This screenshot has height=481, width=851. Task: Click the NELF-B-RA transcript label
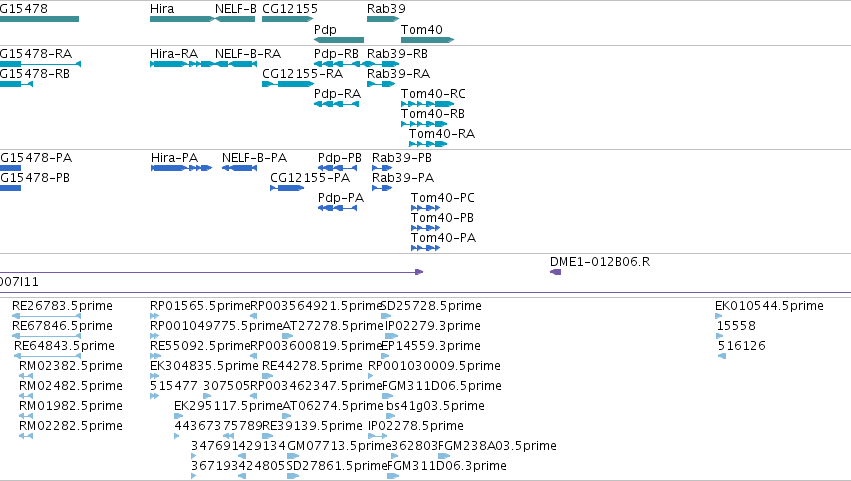[247, 54]
